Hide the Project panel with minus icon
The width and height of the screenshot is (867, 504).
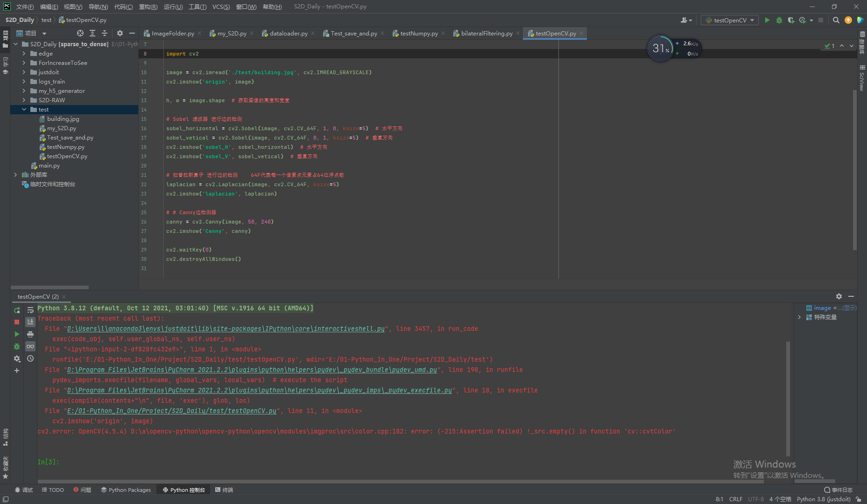click(132, 33)
